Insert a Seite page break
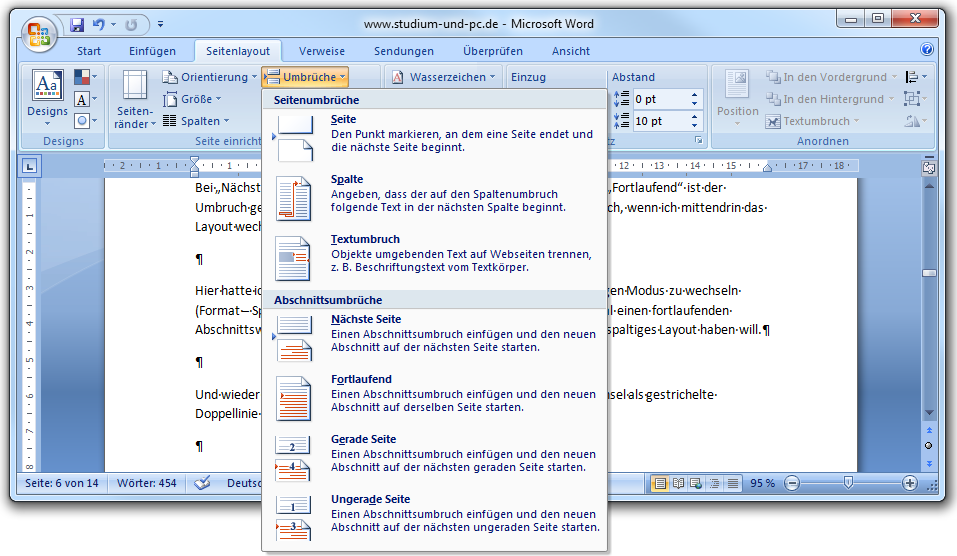Viewport: 957px width, 556px height. (435, 138)
